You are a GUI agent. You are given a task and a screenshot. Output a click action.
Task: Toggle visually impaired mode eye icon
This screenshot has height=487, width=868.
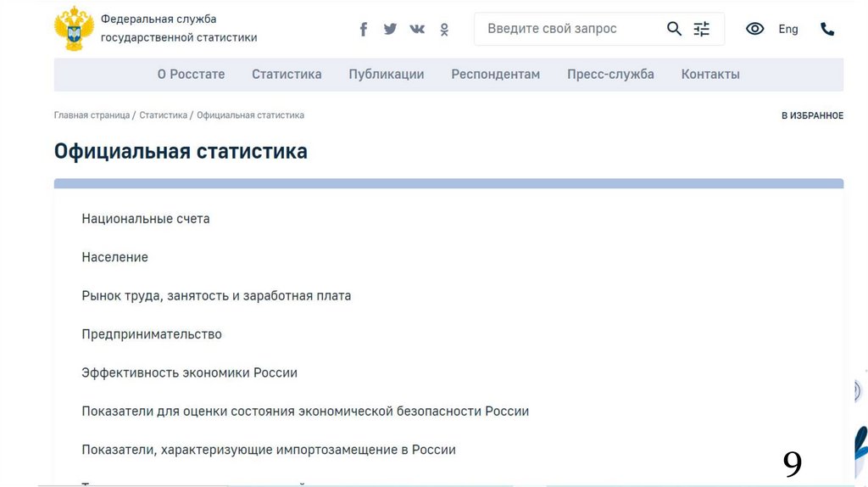[x=754, y=29]
